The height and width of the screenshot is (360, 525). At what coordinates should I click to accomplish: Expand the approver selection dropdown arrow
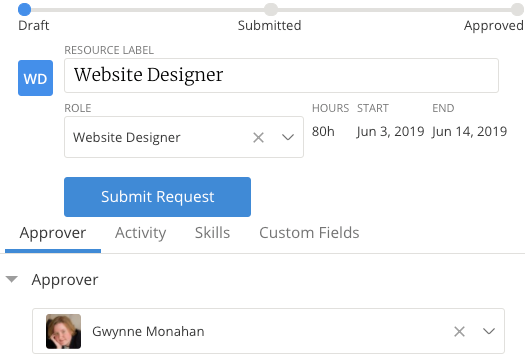(489, 331)
